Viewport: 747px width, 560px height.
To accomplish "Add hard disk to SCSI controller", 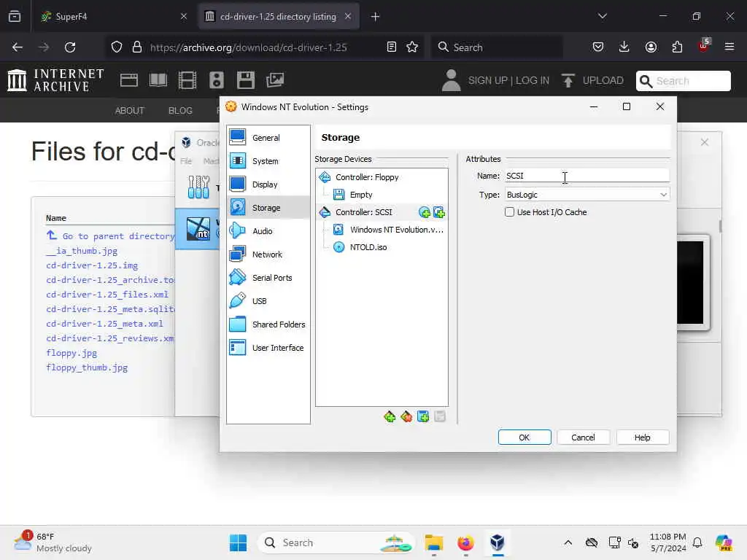I will (x=439, y=212).
